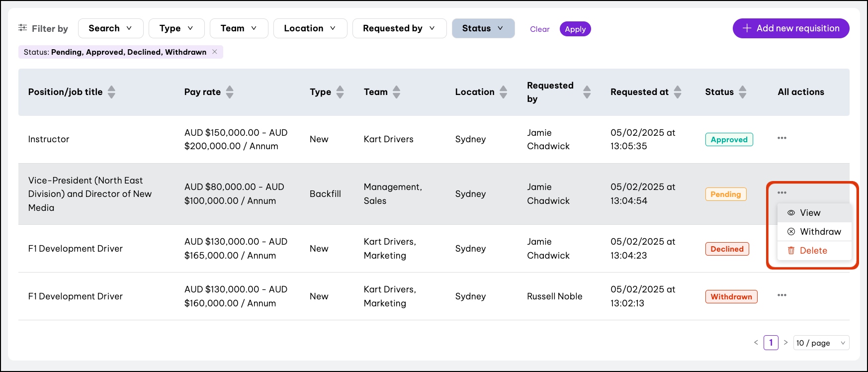868x372 pixels.
Task: Sort the Requested at column
Action: pos(677,92)
